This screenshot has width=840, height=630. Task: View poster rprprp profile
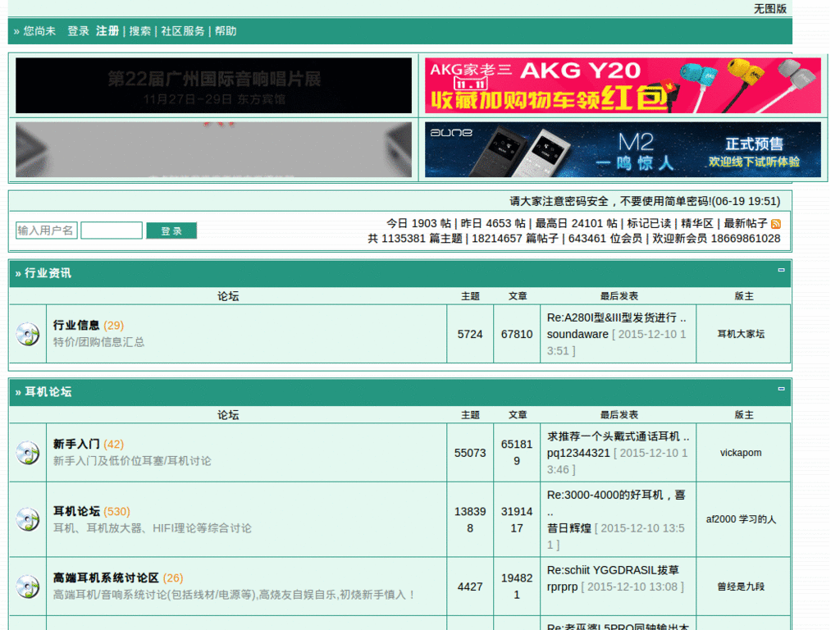click(563, 587)
